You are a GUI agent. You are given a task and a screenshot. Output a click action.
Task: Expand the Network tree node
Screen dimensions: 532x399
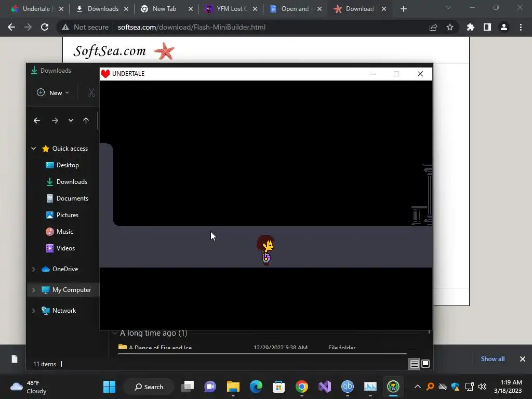click(34, 311)
